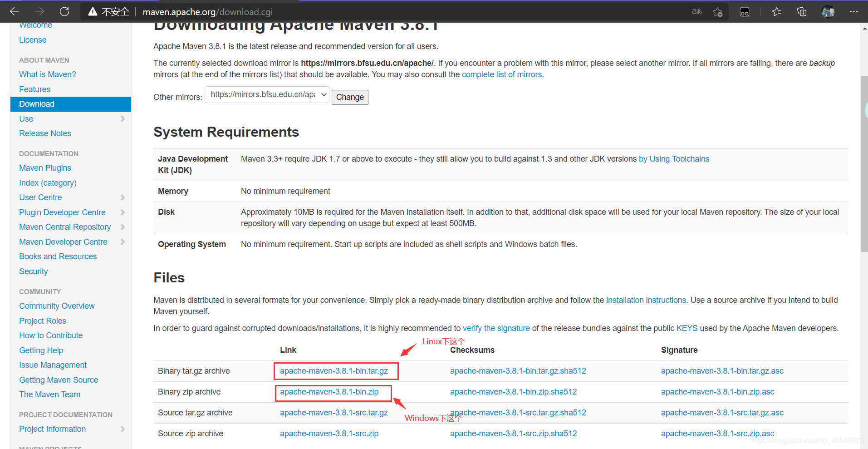Open the complete list of mirrors link
This screenshot has width=868, height=449.
coord(502,74)
